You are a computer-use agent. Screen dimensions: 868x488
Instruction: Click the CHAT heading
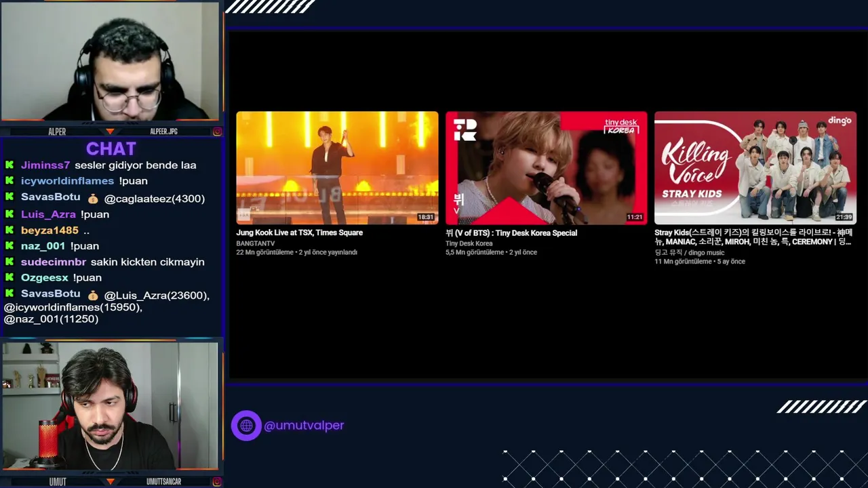(x=111, y=148)
